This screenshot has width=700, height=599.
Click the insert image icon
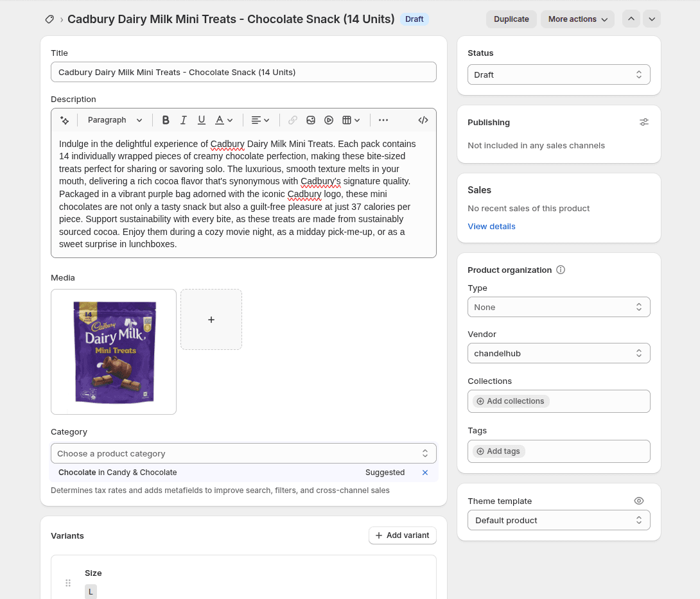[x=311, y=120]
